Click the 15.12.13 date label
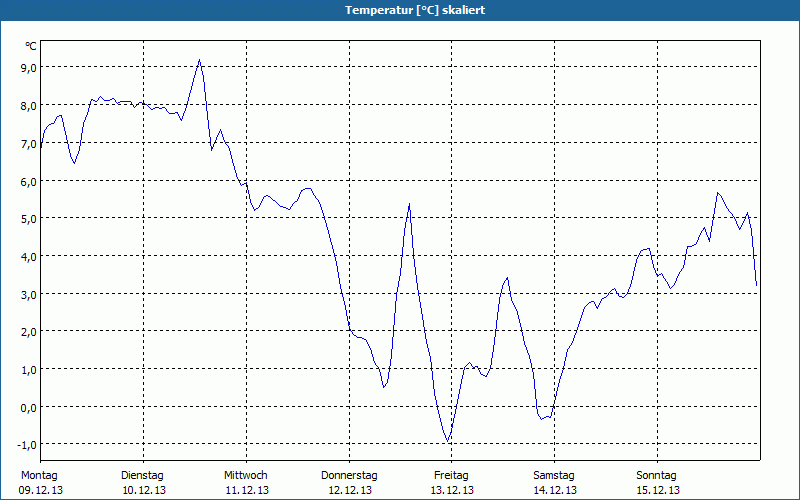Viewport: 800px width, 500px height. point(658,491)
